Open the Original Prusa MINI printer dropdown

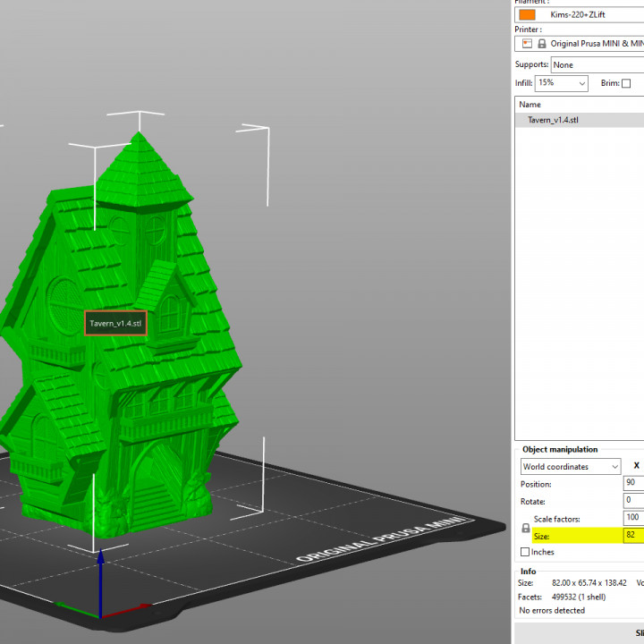click(x=579, y=44)
